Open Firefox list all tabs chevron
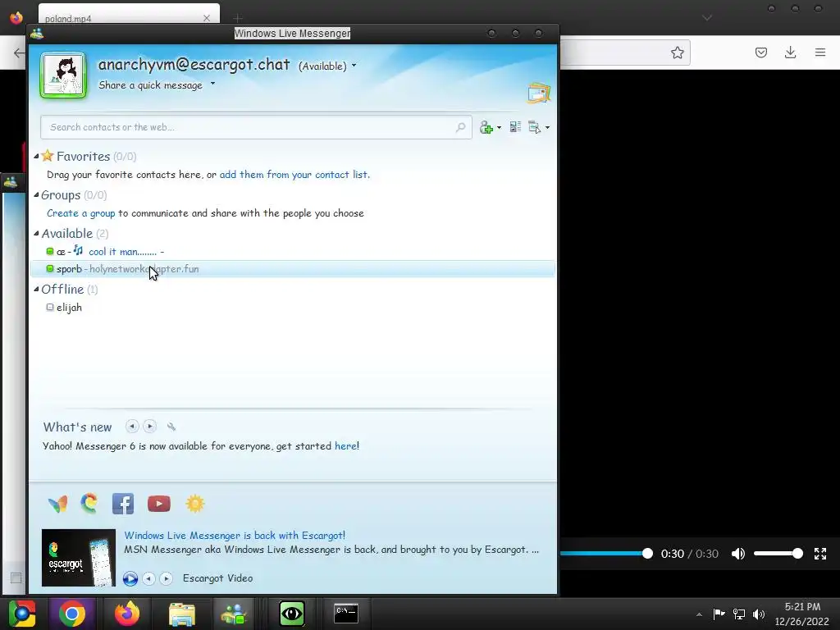The width and height of the screenshot is (840, 630). click(x=707, y=18)
